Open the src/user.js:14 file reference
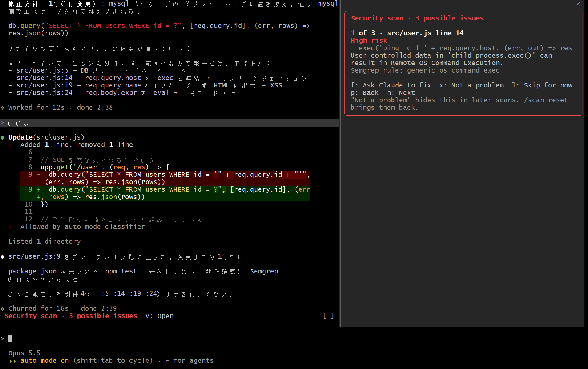The height and width of the screenshot is (369, 588). tap(45, 78)
